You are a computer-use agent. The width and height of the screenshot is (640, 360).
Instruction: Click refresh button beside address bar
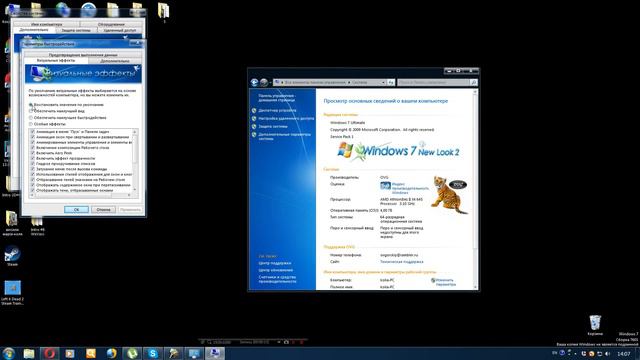391,82
